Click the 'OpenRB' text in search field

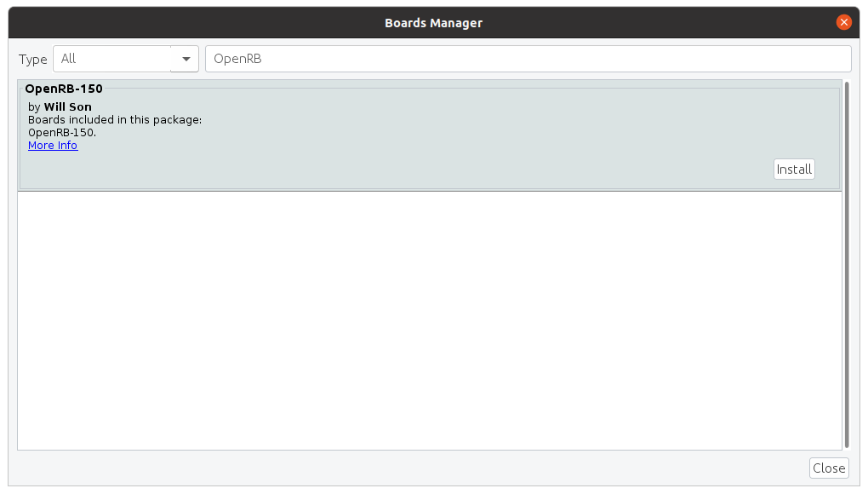pyautogui.click(x=237, y=59)
